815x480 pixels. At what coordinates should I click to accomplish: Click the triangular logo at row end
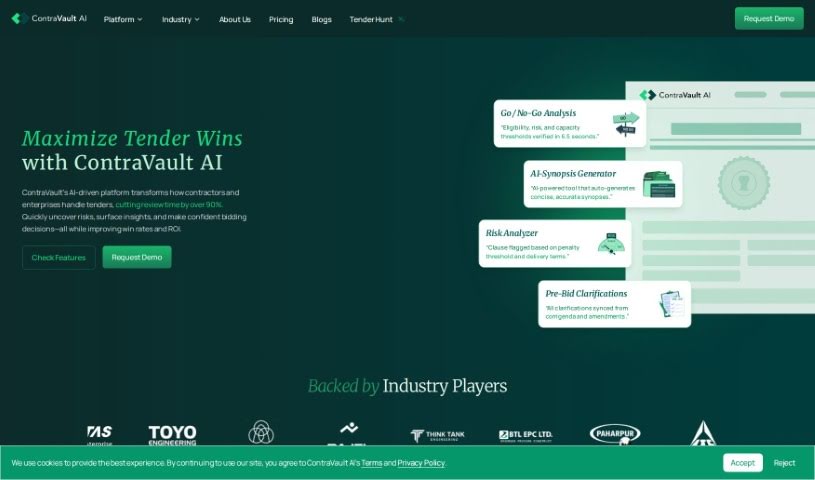[x=703, y=434]
